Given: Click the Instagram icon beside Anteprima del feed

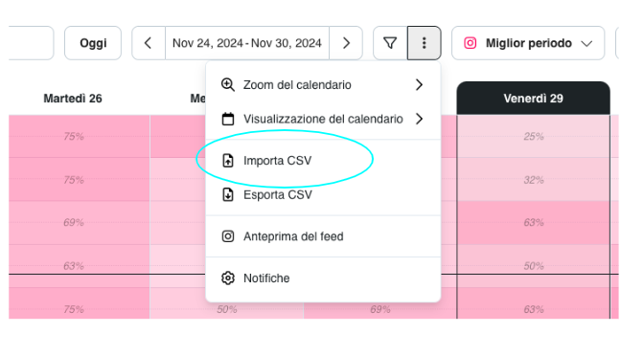Looking at the screenshot, I should (x=228, y=236).
